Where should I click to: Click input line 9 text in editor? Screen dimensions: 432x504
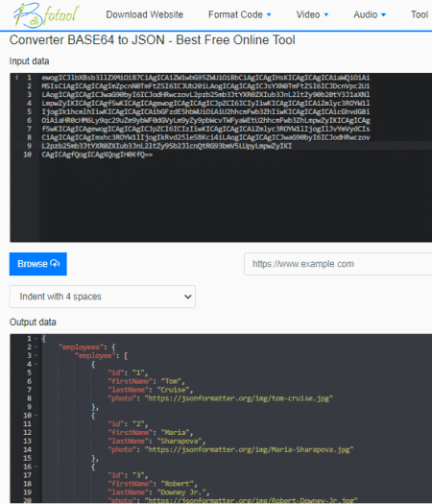[167, 146]
